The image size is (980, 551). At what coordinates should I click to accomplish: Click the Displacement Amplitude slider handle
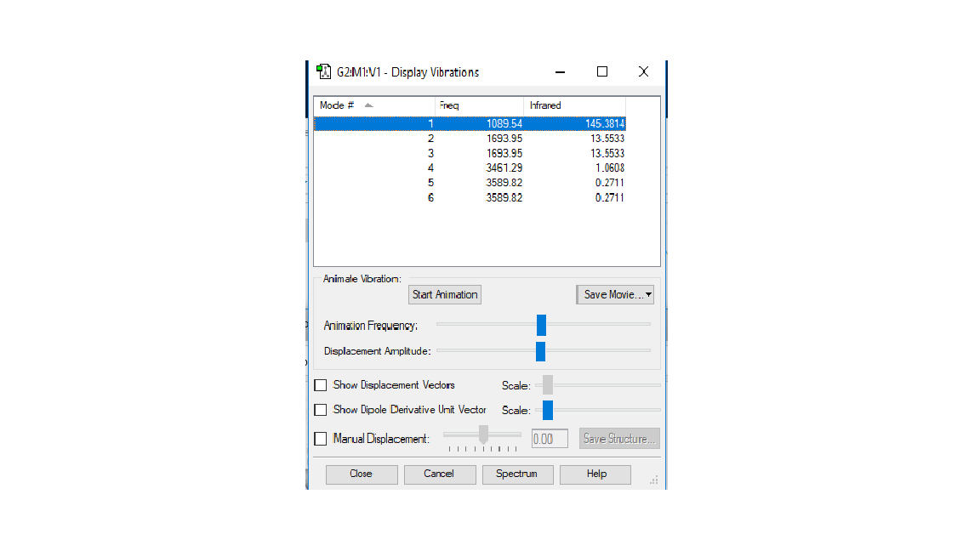tap(541, 351)
